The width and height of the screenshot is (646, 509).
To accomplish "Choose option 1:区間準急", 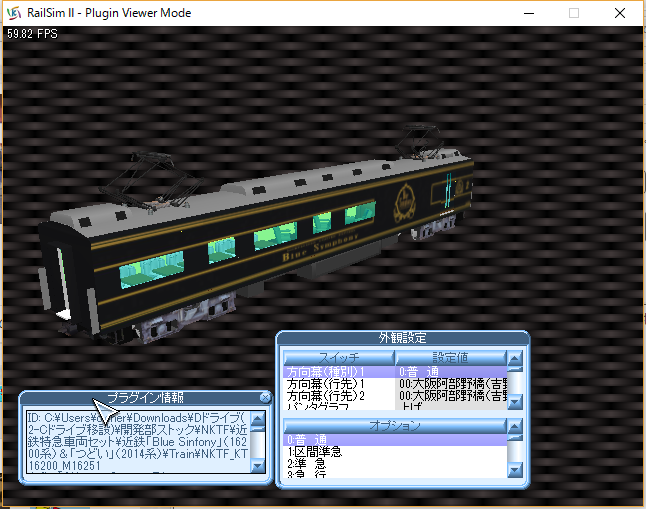I will click(x=395, y=452).
